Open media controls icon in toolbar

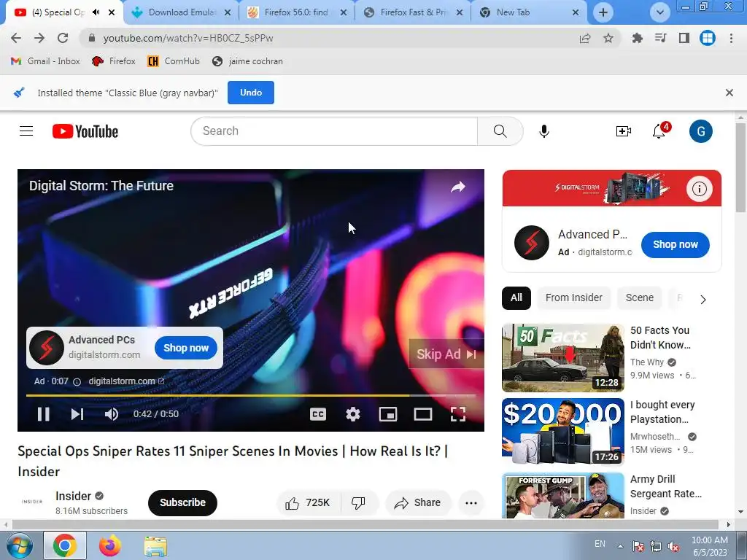point(661,38)
